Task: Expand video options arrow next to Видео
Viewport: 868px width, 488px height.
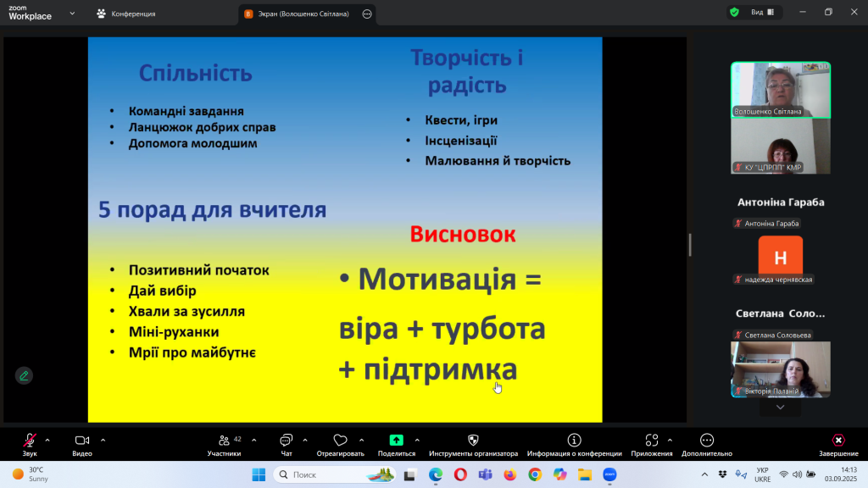Action: (x=103, y=440)
